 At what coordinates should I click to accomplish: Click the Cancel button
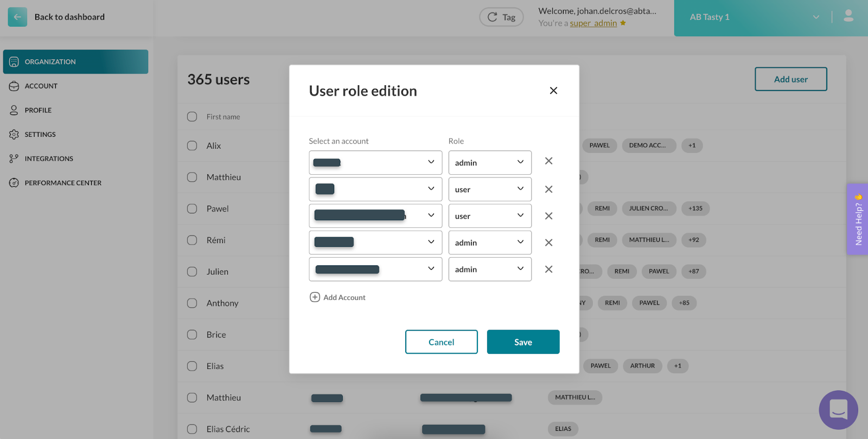tap(441, 342)
